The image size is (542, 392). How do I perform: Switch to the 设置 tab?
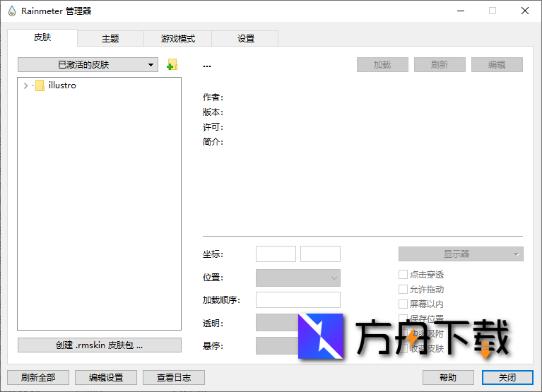[x=245, y=38]
